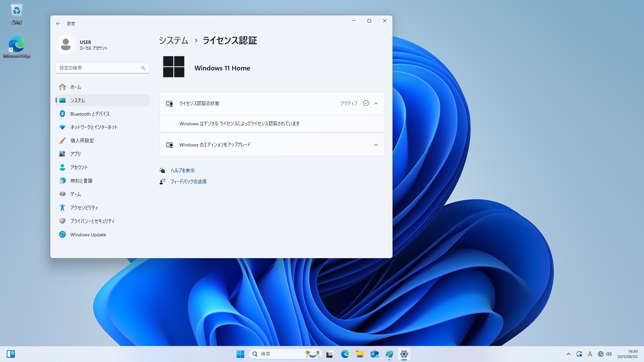
Task: Open the Start menu
Action: coord(240,354)
